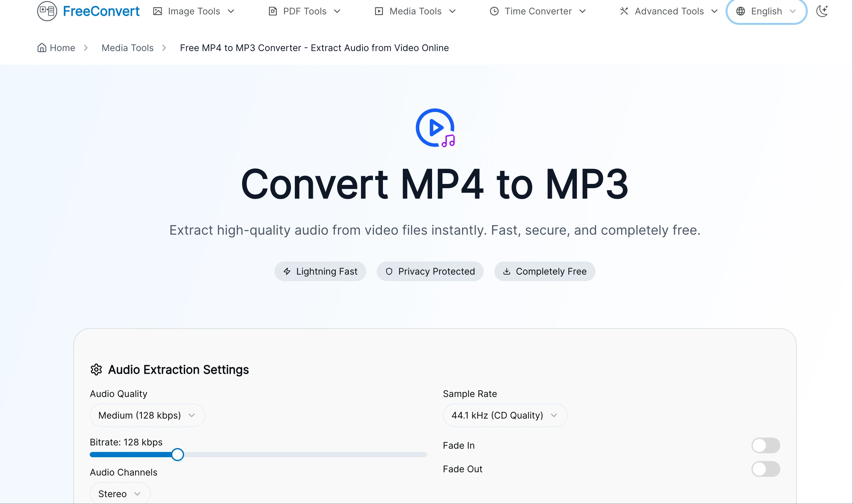Open the Image Tools menu
Viewport: 853px width, 504px height.
(194, 11)
